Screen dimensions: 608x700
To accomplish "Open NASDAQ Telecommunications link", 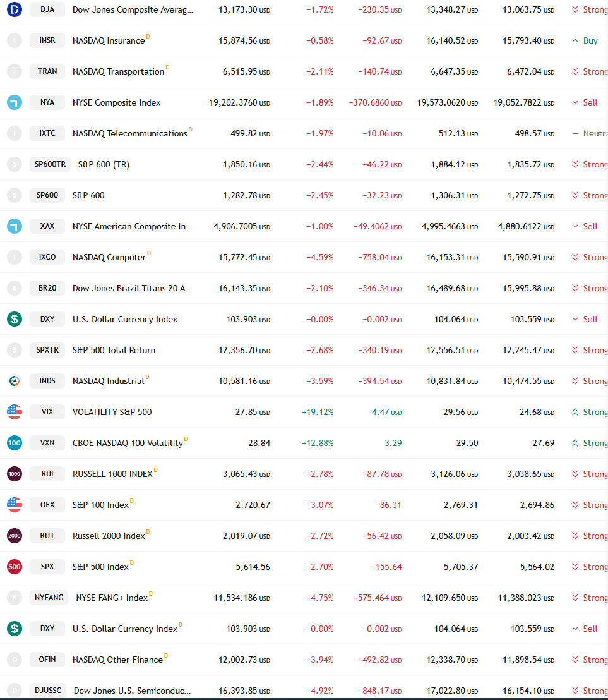I will (130, 133).
